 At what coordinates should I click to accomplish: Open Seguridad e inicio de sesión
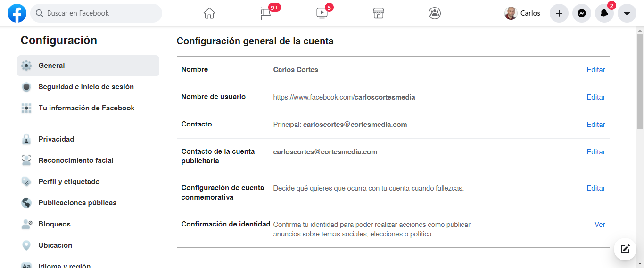click(88, 87)
